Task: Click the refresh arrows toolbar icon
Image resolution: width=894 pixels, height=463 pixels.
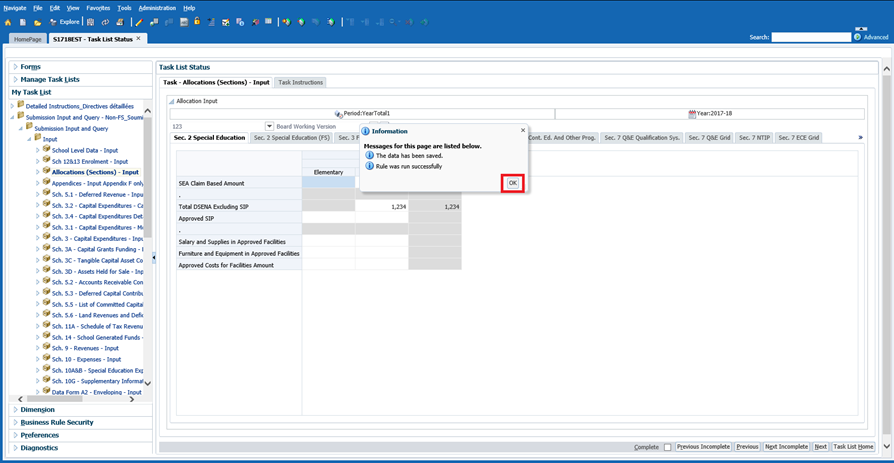Action: coord(105,22)
